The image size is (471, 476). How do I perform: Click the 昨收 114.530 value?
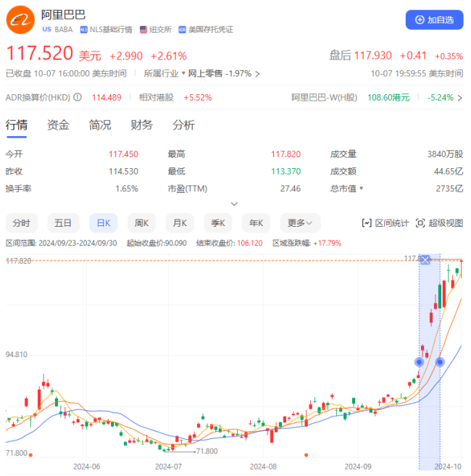[x=123, y=172]
